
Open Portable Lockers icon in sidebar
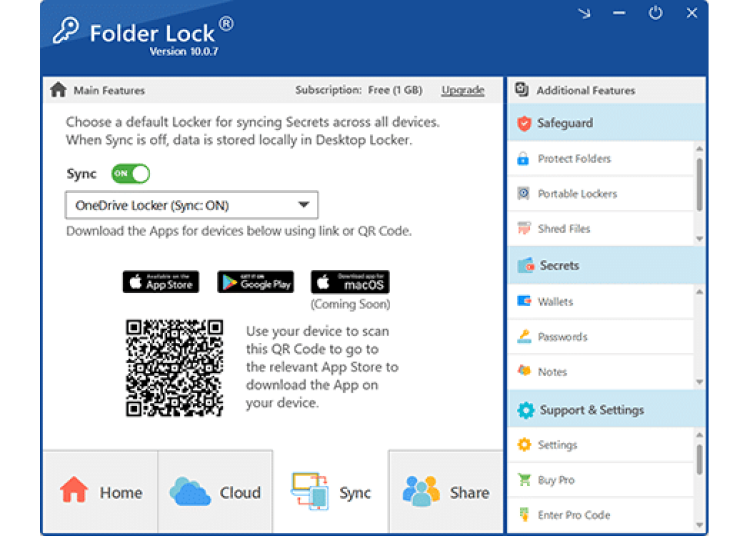523,194
